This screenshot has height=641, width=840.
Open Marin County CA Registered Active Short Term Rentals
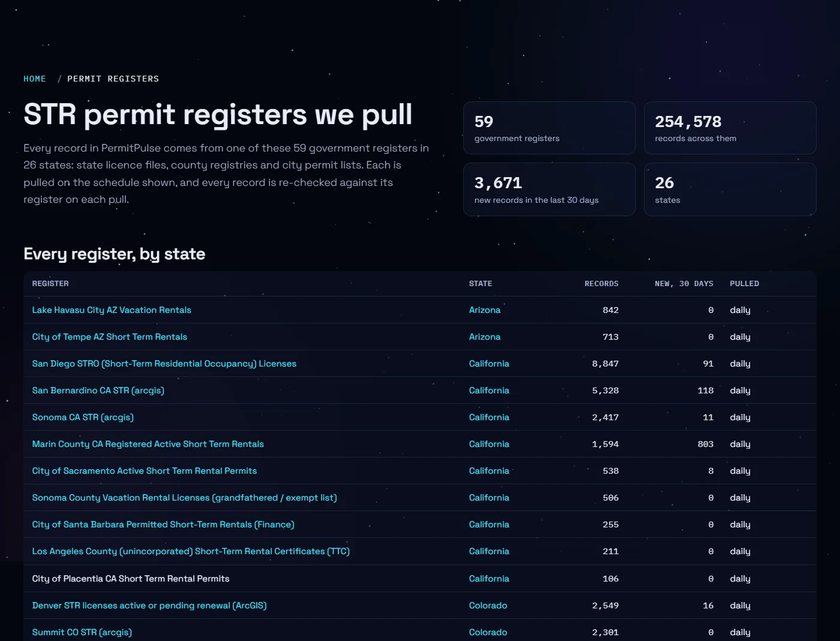(x=148, y=444)
